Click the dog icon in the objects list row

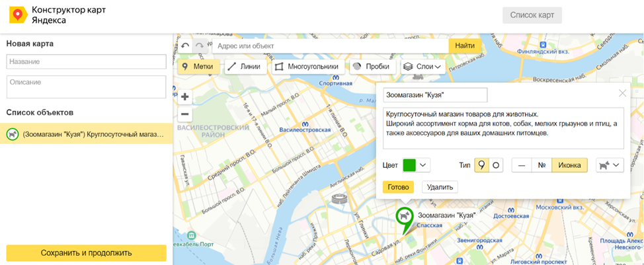[13, 133]
